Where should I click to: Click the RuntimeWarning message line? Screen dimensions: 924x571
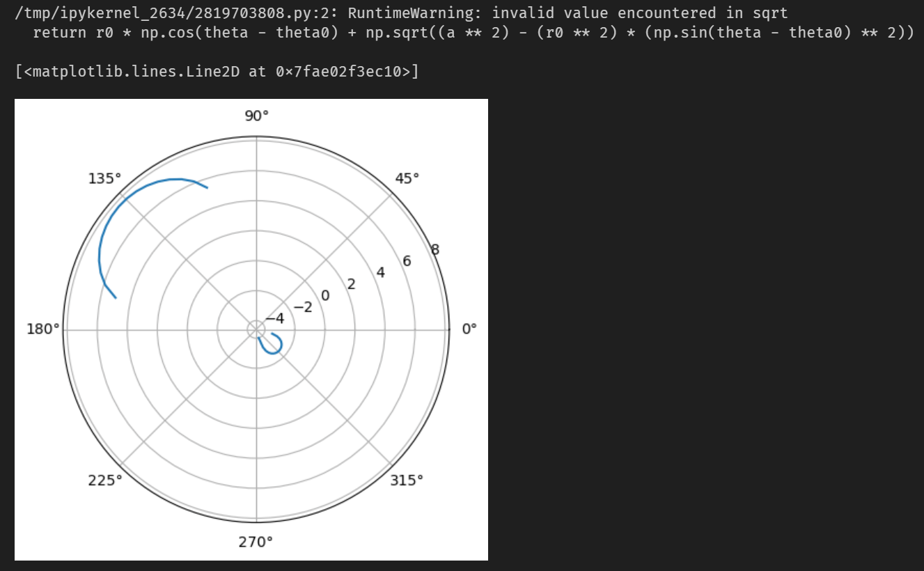[x=401, y=13]
